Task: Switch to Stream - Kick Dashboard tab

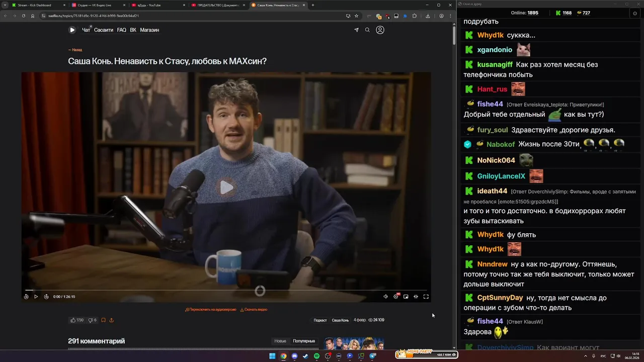Action: (x=39, y=5)
